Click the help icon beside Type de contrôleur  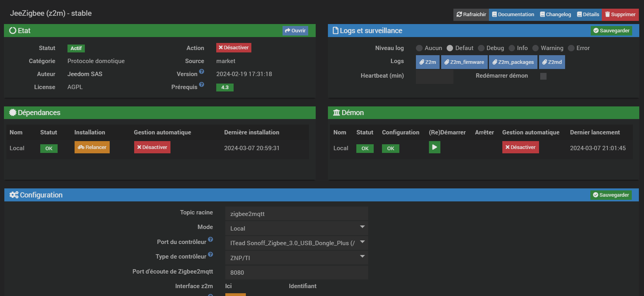[210, 255]
